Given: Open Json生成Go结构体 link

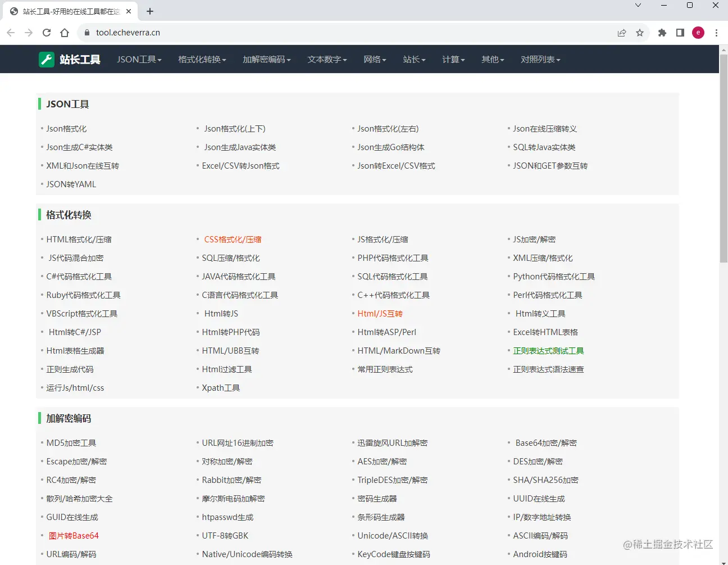Looking at the screenshot, I should tap(391, 147).
